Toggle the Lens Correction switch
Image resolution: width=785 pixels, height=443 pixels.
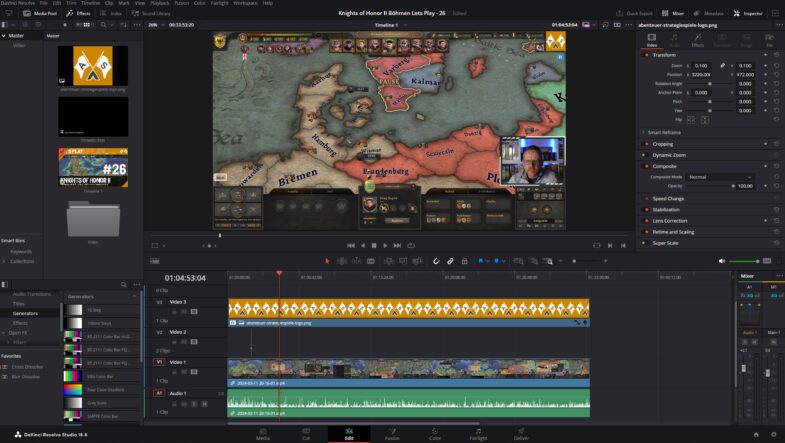click(x=646, y=221)
